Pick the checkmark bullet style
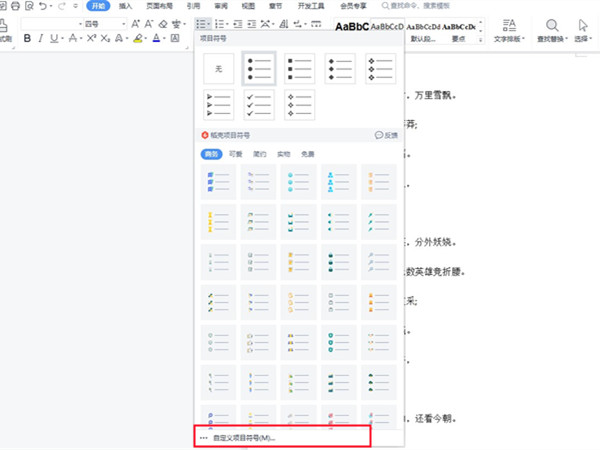The image size is (600, 450). (x=259, y=104)
